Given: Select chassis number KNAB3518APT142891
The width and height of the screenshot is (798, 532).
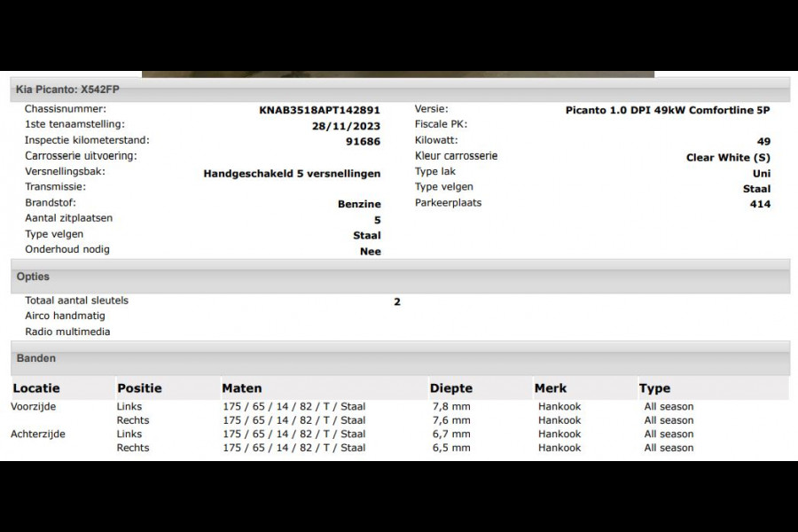Looking at the screenshot, I should coord(319,111).
